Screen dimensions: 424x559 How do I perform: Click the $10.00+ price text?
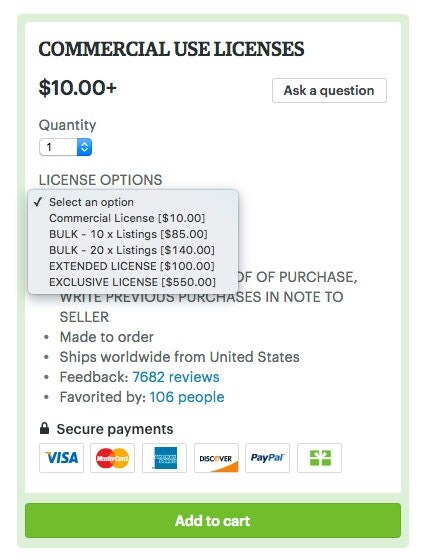[x=78, y=88]
